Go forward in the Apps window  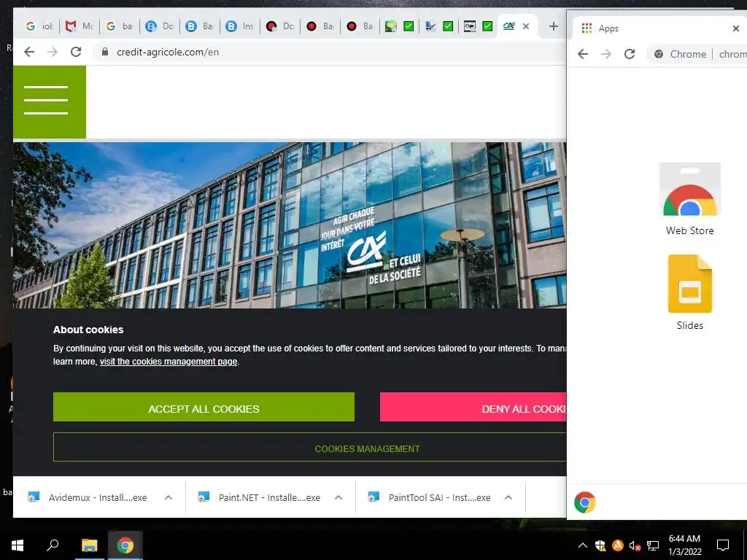(x=606, y=54)
